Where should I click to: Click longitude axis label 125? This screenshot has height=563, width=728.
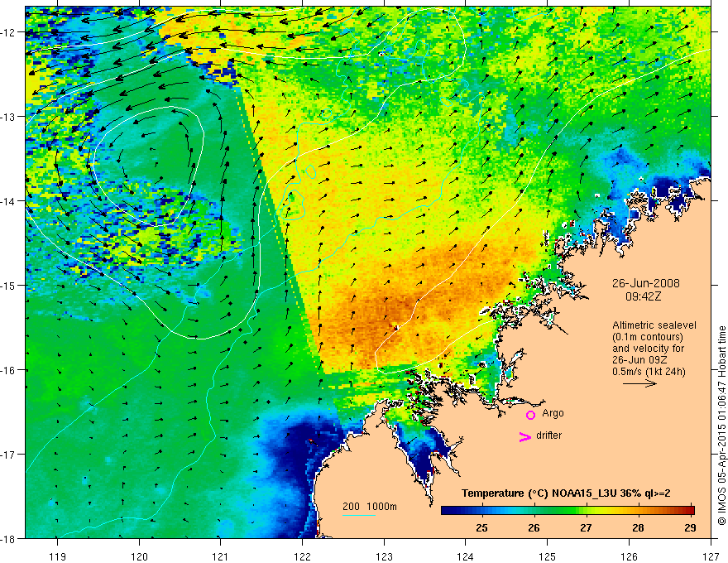tap(548, 556)
